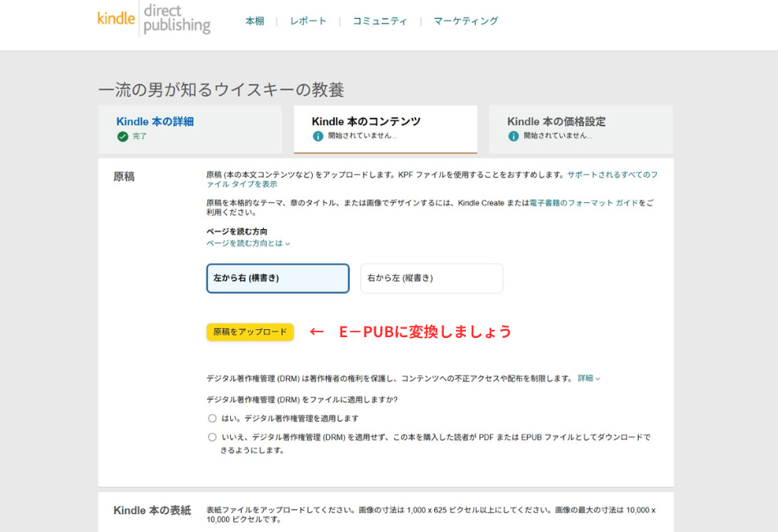Select the はい DRM を適用 radio button

coord(210,418)
